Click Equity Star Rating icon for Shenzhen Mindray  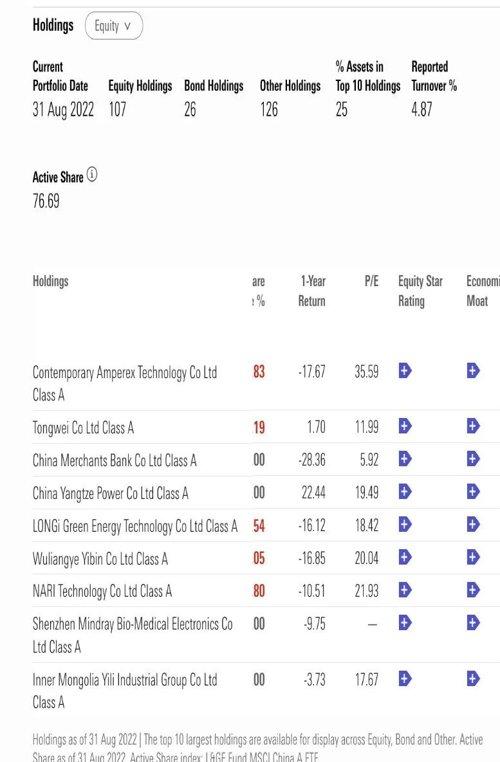point(405,623)
